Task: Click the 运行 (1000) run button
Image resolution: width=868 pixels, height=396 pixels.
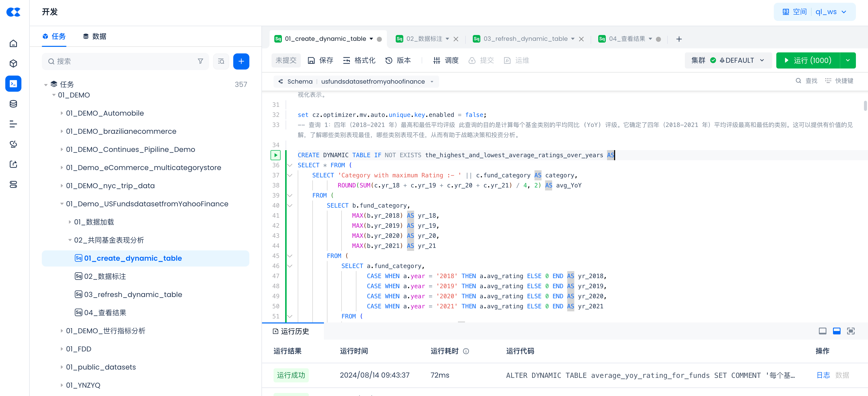Action: (808, 60)
